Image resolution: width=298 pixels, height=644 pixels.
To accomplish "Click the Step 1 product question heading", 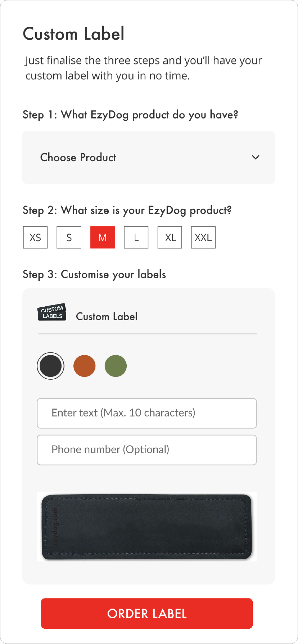I will [130, 115].
